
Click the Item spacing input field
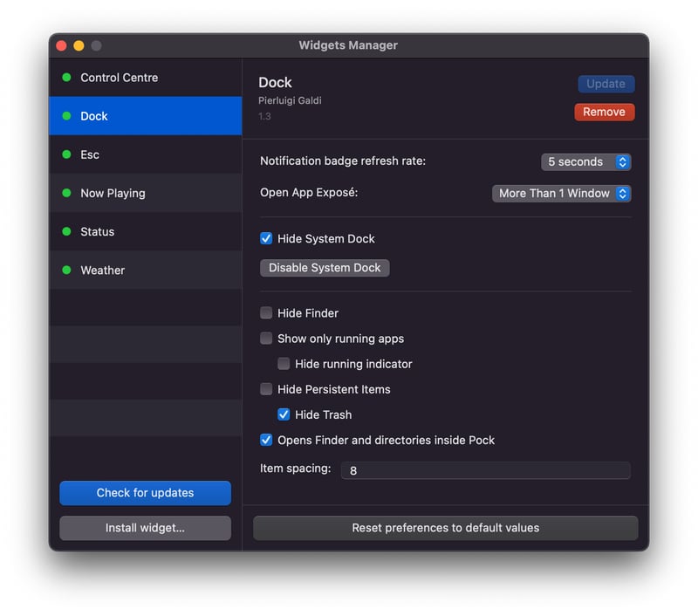pyautogui.click(x=485, y=470)
